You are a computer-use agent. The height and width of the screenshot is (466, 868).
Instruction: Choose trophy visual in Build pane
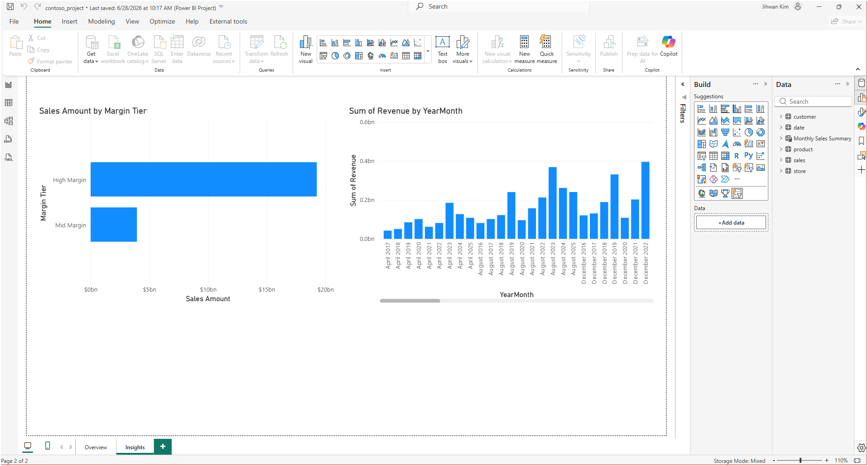tap(725, 193)
